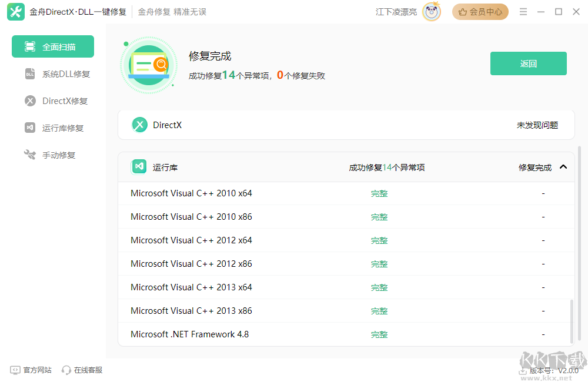588x382 pixels.
Task: Click 完整 status of Microsoft .NET Framework 4.8
Action: (379, 334)
